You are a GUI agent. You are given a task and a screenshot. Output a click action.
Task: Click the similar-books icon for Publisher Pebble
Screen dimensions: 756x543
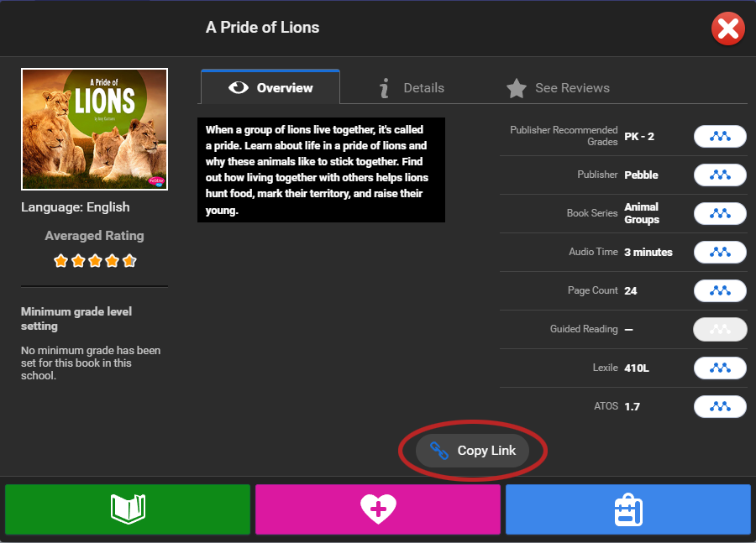(x=720, y=175)
